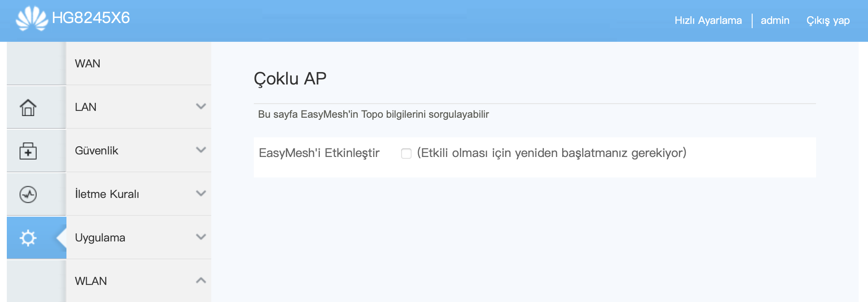The image size is (868, 302).
Task: Expand the LAN menu chevron
Action: click(201, 106)
